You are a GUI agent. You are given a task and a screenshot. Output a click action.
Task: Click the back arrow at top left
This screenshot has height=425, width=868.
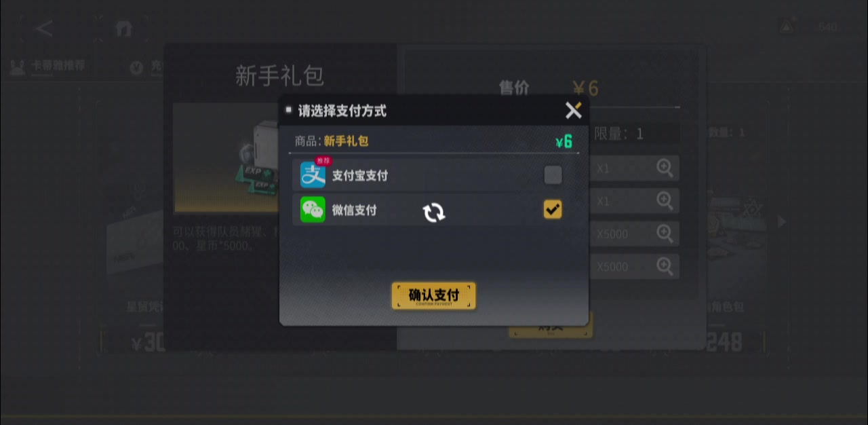pyautogui.click(x=45, y=29)
